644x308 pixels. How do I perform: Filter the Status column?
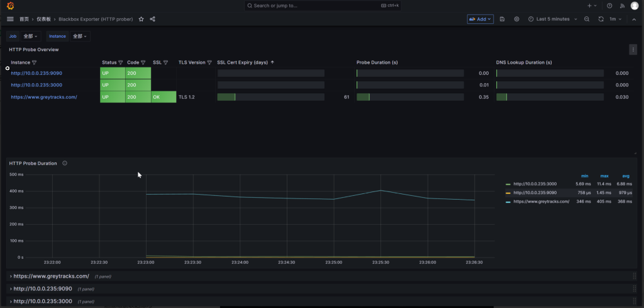[121, 62]
